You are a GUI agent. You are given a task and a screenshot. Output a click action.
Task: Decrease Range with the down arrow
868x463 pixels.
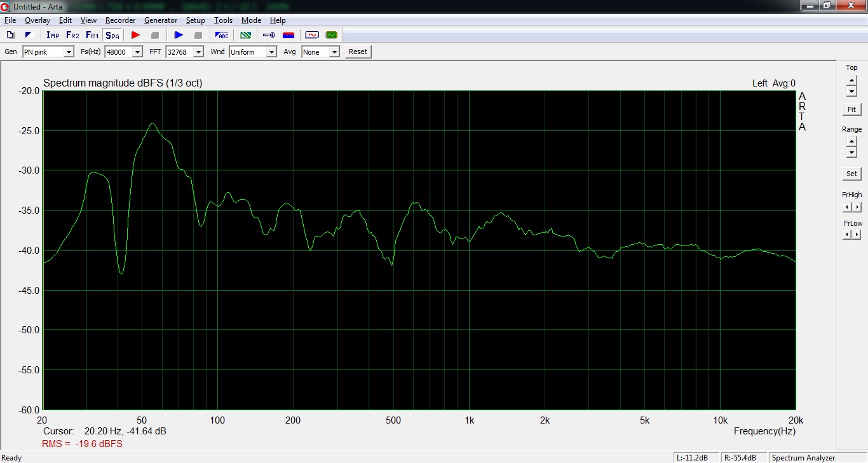click(851, 153)
